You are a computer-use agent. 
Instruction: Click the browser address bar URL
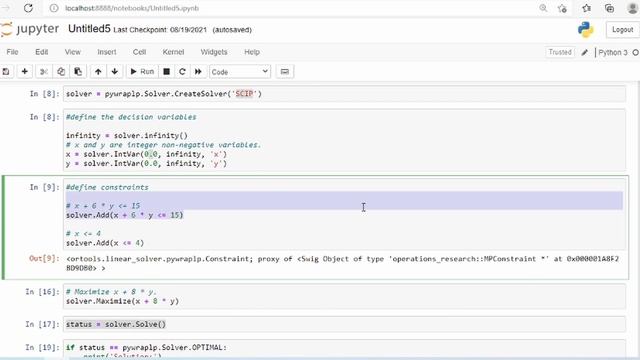point(132,8)
